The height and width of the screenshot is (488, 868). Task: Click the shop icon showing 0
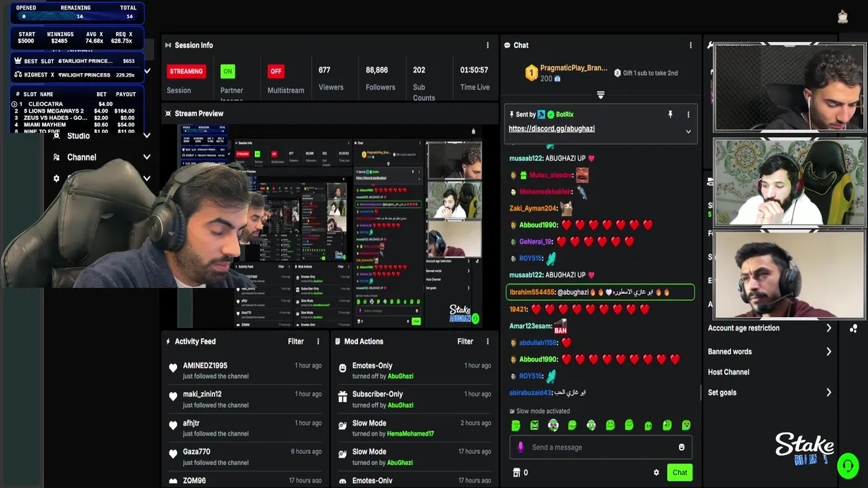(x=516, y=472)
